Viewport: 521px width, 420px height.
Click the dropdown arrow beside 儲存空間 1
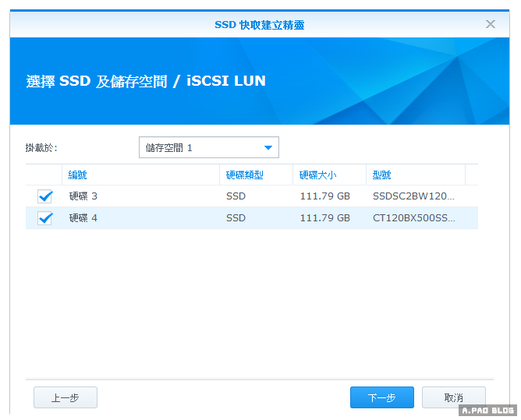[x=268, y=147]
